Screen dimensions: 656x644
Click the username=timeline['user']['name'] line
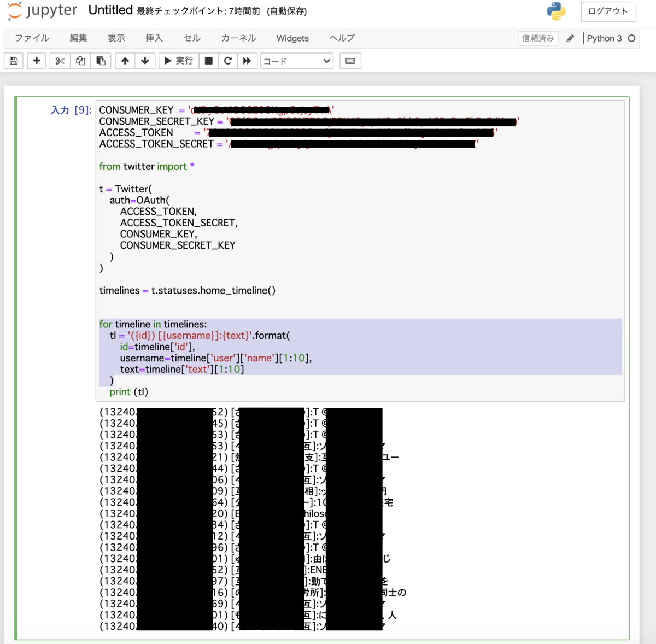pyautogui.click(x=216, y=358)
